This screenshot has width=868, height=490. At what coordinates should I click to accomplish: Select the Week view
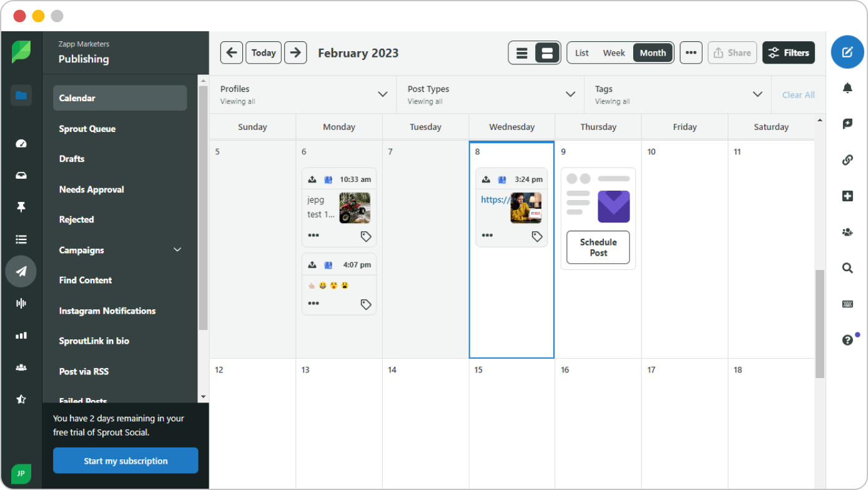click(x=614, y=53)
